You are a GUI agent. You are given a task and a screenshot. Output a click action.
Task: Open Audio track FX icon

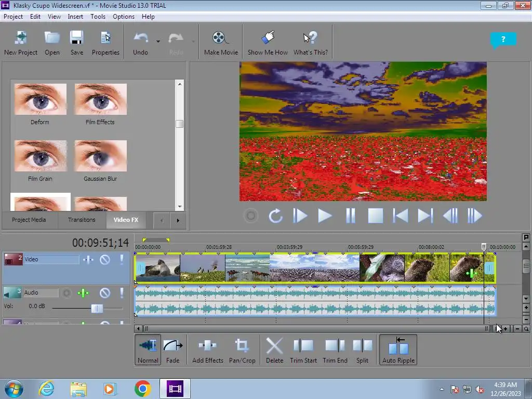83,293
